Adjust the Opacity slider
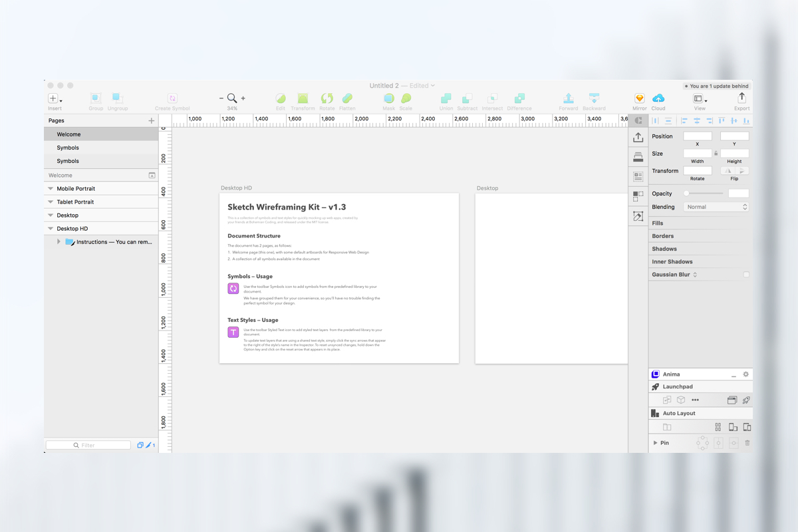This screenshot has width=798, height=532. click(704, 194)
